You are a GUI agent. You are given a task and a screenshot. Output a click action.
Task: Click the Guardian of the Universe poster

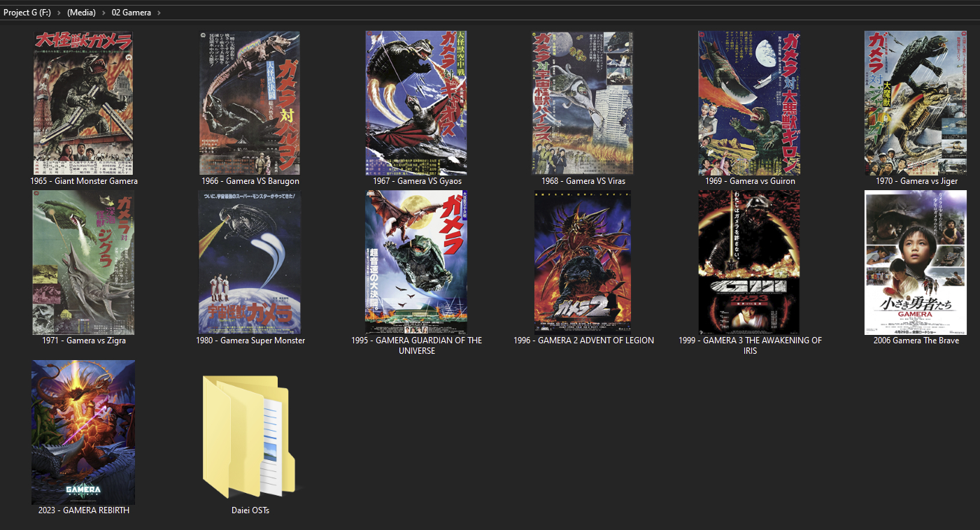[416, 262]
